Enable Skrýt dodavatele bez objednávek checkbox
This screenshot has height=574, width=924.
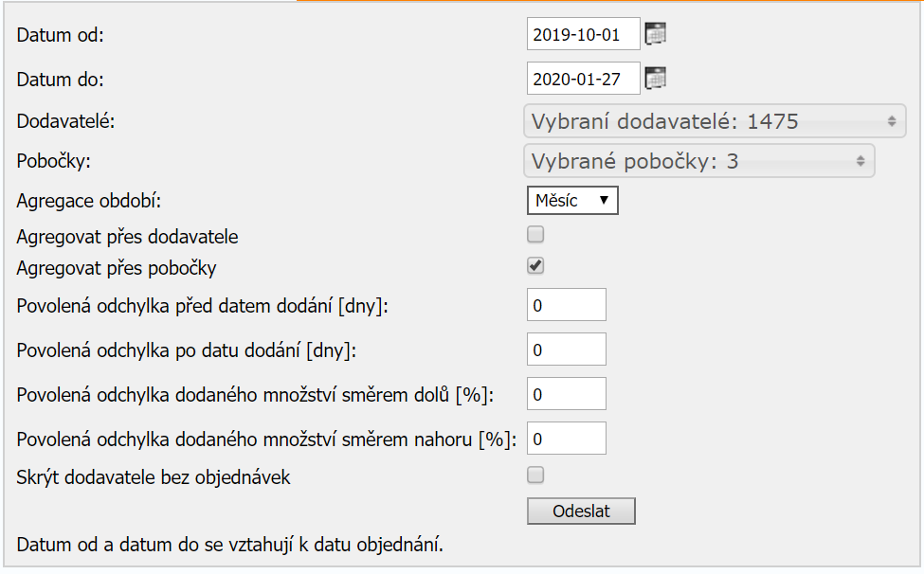point(535,475)
